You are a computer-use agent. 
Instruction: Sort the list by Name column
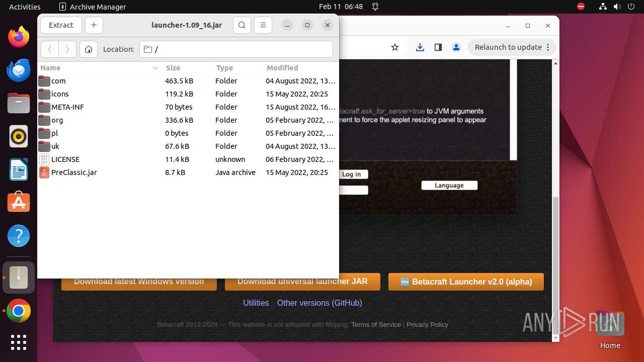coord(99,68)
